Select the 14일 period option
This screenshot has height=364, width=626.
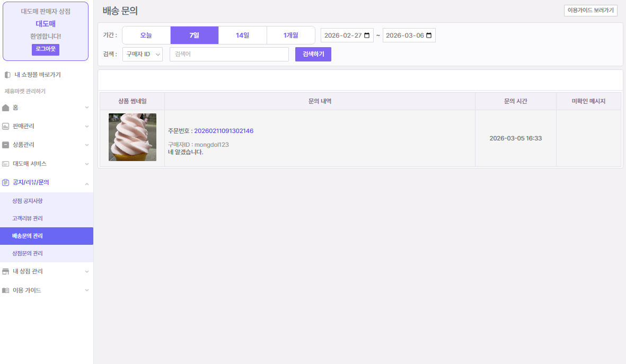click(x=243, y=35)
